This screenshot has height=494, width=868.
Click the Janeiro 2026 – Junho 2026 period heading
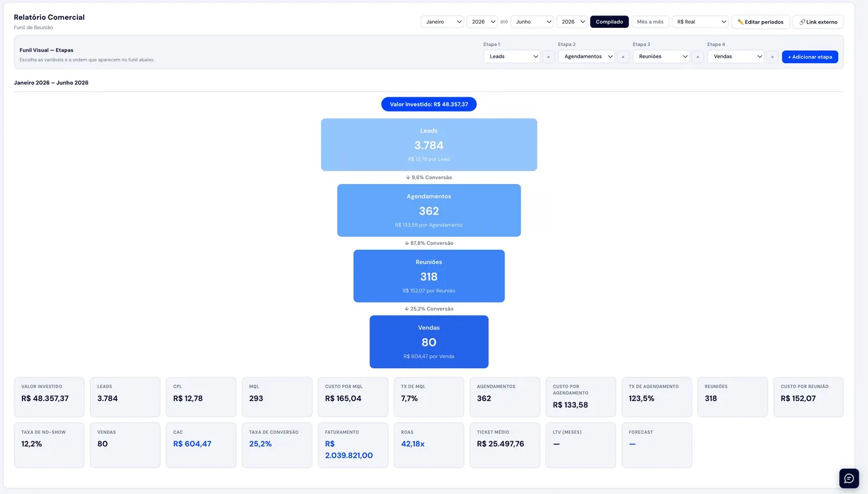click(51, 82)
